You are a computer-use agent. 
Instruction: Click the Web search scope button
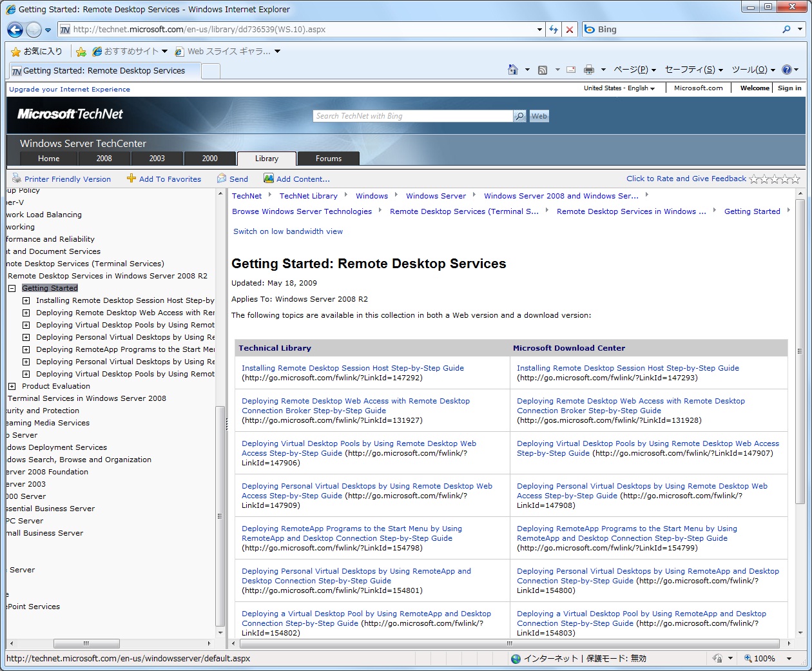point(539,116)
